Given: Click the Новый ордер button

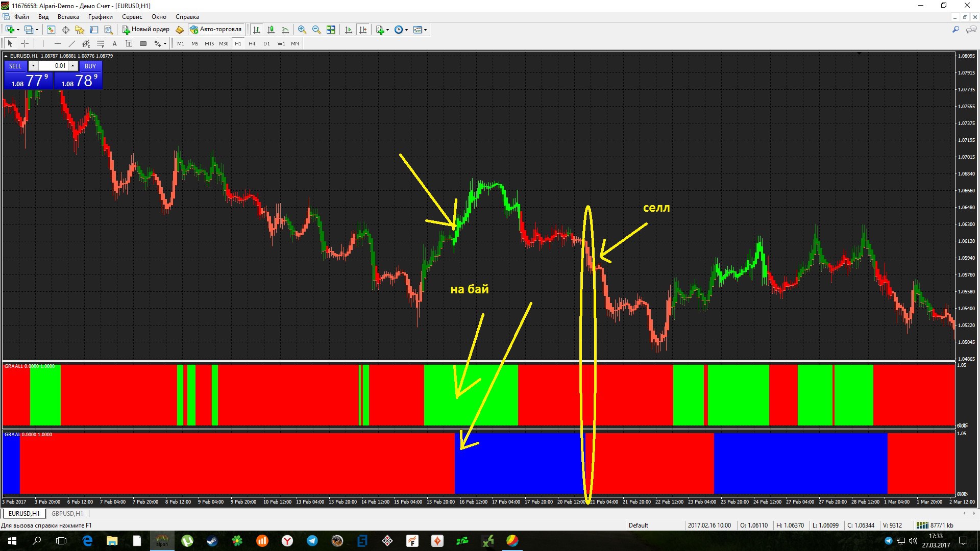Looking at the screenshot, I should (x=145, y=30).
